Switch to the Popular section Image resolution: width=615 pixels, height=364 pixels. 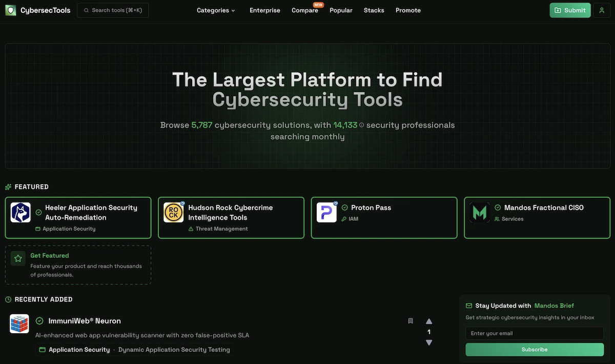click(x=340, y=10)
